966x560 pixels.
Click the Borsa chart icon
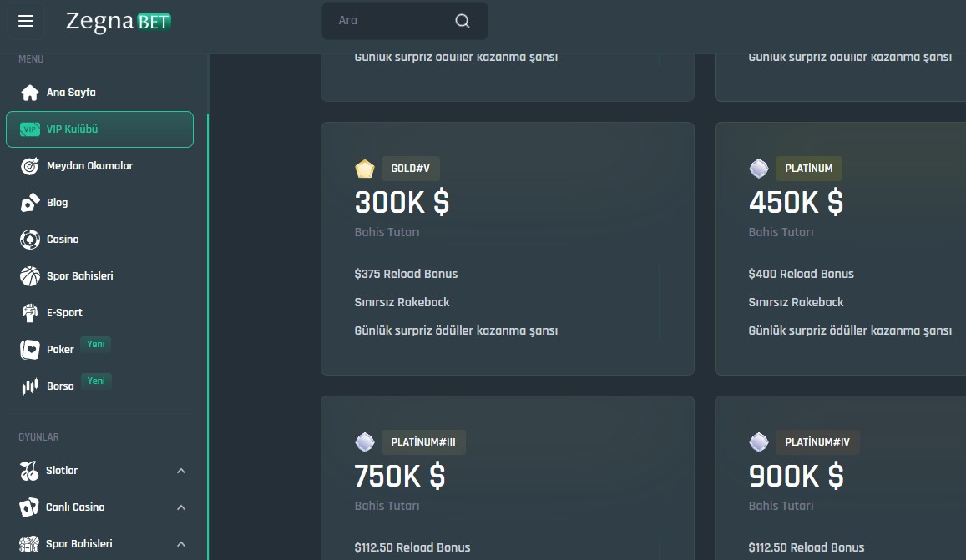click(29, 386)
